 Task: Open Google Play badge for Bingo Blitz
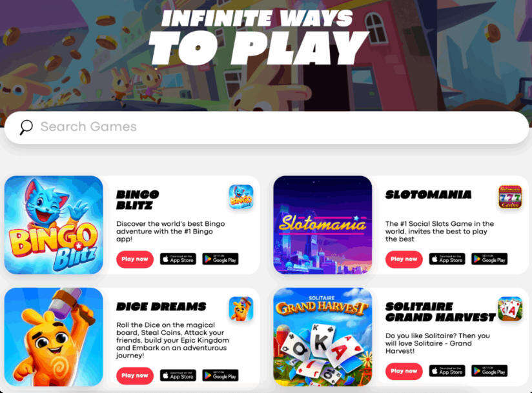tap(221, 259)
